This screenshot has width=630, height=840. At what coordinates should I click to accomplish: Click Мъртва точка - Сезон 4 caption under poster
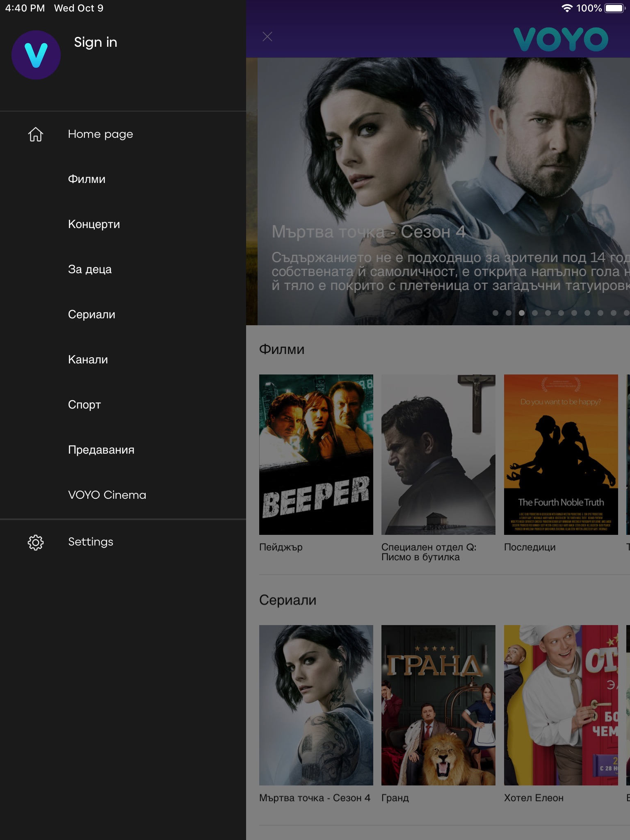pos(315,798)
